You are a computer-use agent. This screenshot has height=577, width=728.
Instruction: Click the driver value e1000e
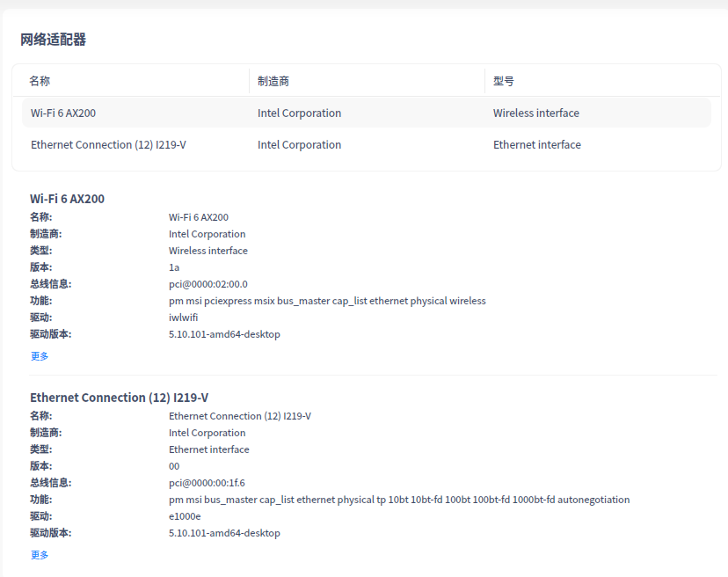[185, 516]
